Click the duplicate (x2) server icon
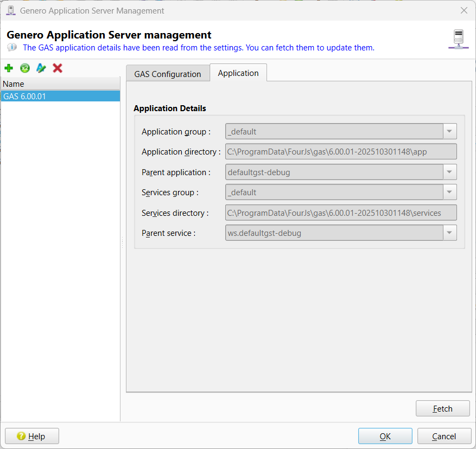Screen dimensions: 476x449 (x=25, y=68)
